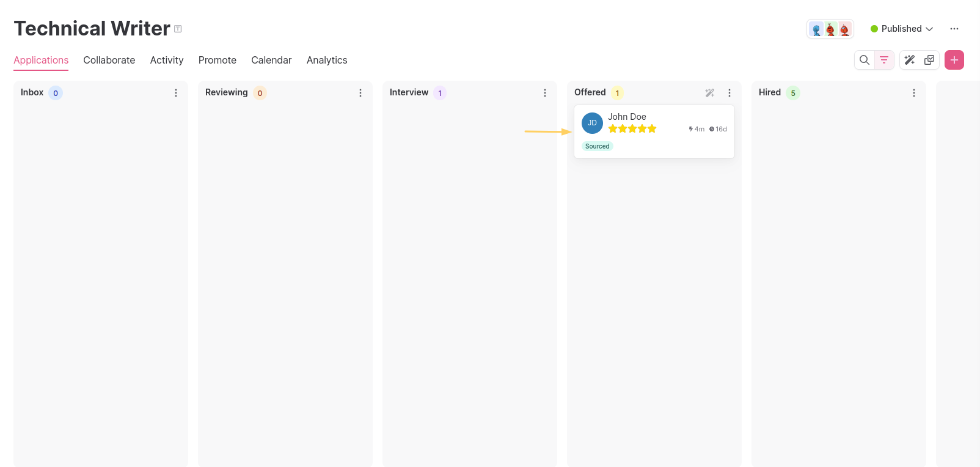Screen dimensions: 980x467
Task: Open Reviewing column options menu
Action: [360, 93]
